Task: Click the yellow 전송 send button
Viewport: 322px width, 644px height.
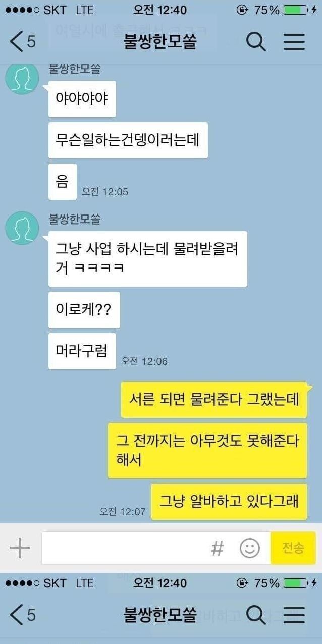Action: pos(293,548)
